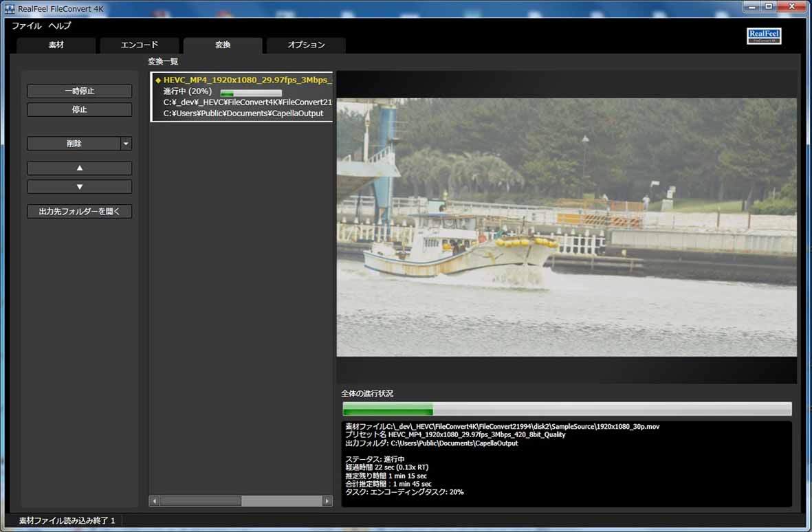Screen dimensions: 812x532
Task: Maximize the RealFeel FileConvert 4K window
Action: (x=769, y=6)
